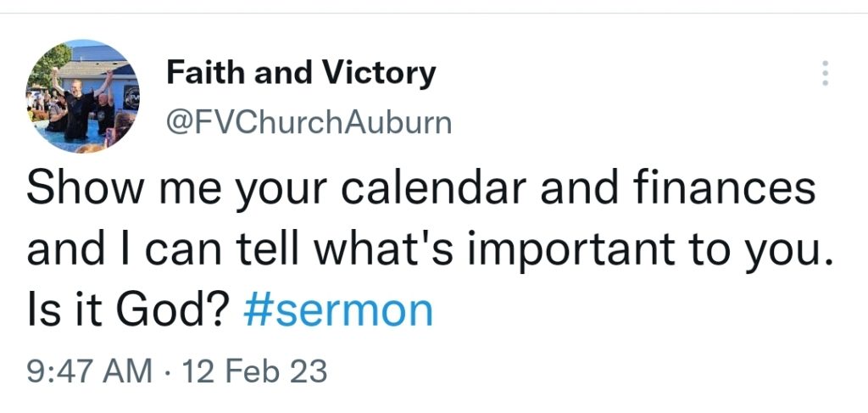Follow the #sermon hashtag link

point(337,311)
